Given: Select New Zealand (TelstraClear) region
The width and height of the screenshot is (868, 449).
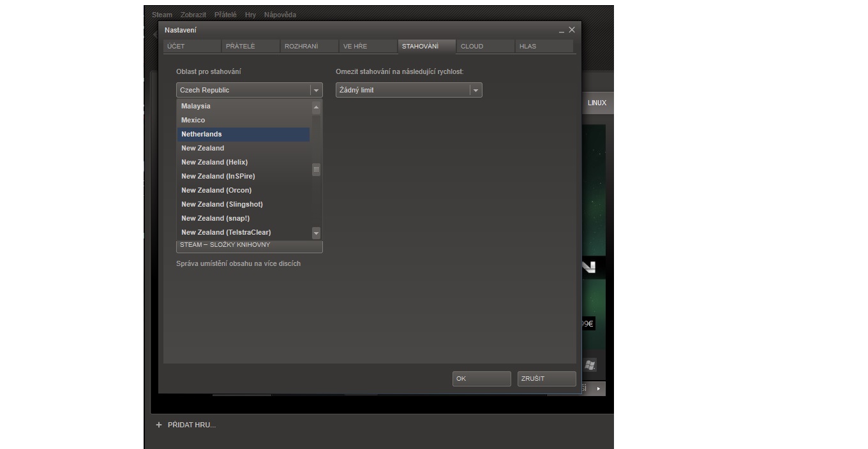Looking at the screenshot, I should tap(243, 232).
